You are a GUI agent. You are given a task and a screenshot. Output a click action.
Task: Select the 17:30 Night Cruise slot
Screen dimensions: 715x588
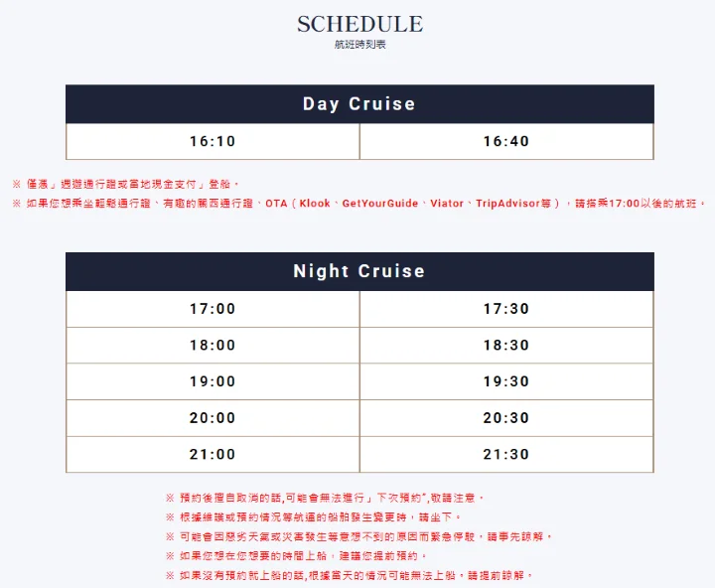[x=506, y=309]
